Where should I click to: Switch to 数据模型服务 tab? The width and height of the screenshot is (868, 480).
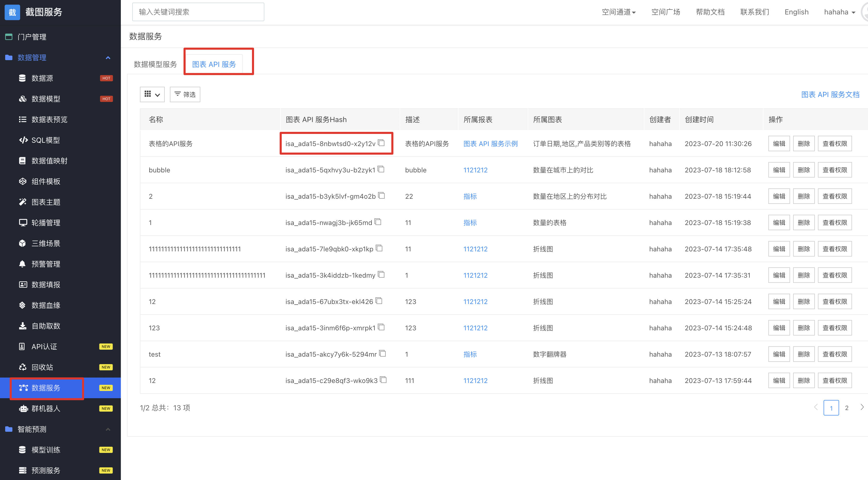click(155, 64)
